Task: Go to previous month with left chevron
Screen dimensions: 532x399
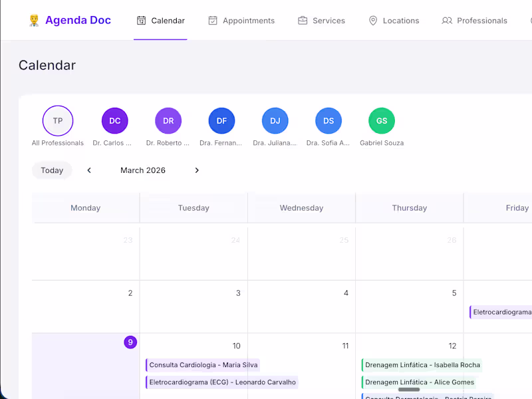Action: (x=89, y=170)
